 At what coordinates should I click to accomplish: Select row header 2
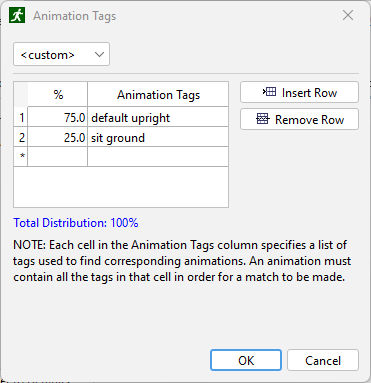coord(21,137)
